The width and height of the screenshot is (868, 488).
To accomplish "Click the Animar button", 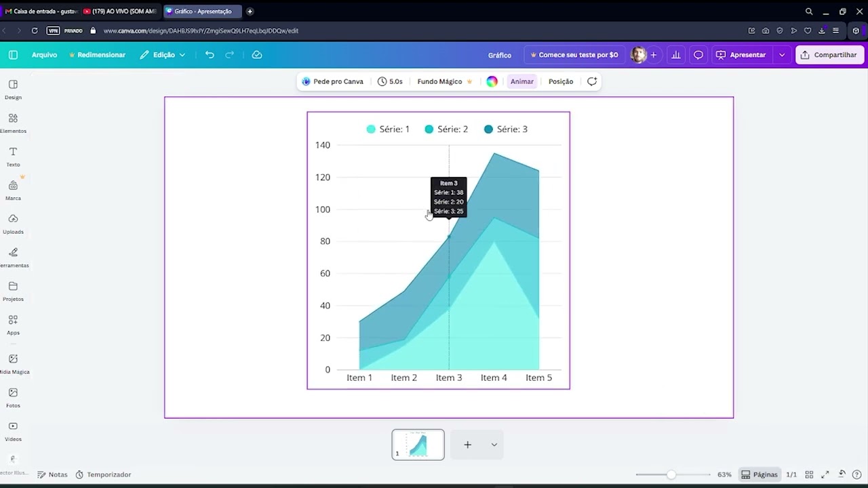I will 522,81.
